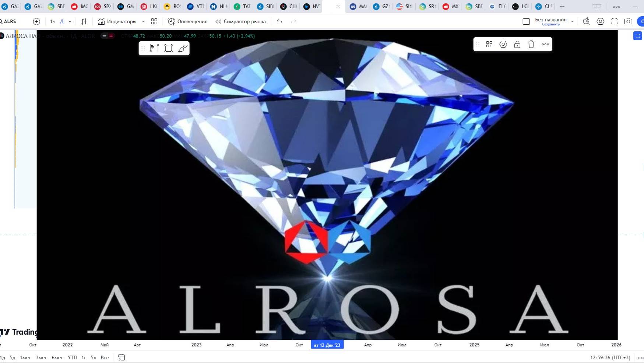The width and height of the screenshot is (644, 363).
Task: Close the currently active tab
Action: click(338, 6)
